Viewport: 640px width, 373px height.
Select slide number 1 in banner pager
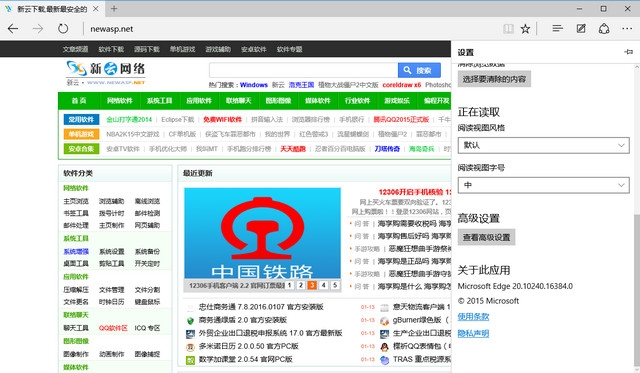[289, 285]
